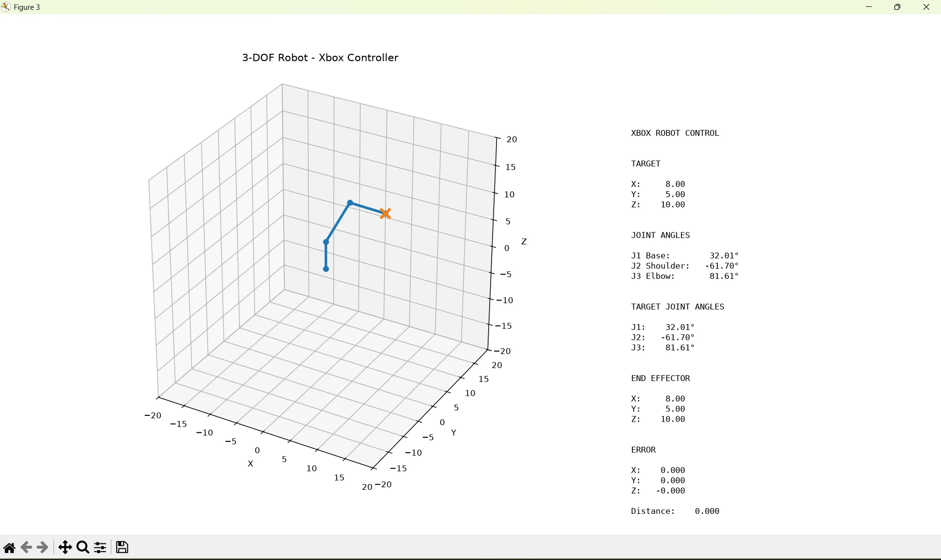Screen dimensions: 941x560
Task: Click the 'J2: -61.70°' target angle line
Action: pos(663,338)
